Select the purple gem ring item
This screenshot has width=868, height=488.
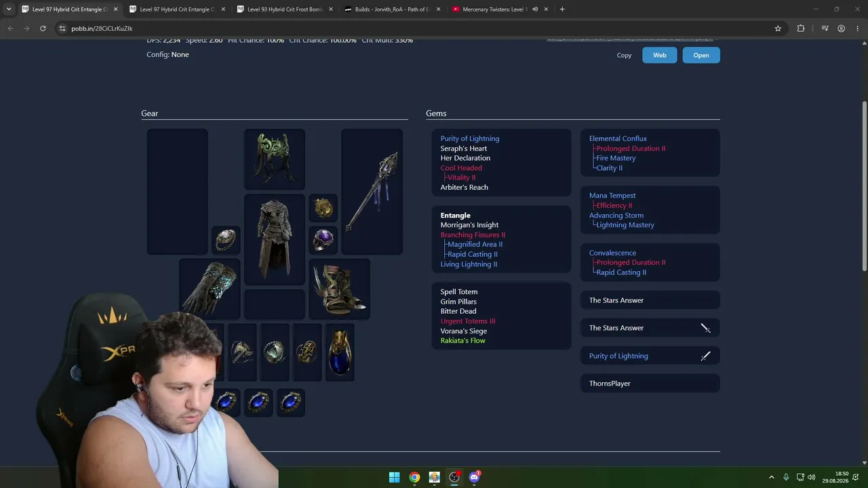[x=323, y=240]
